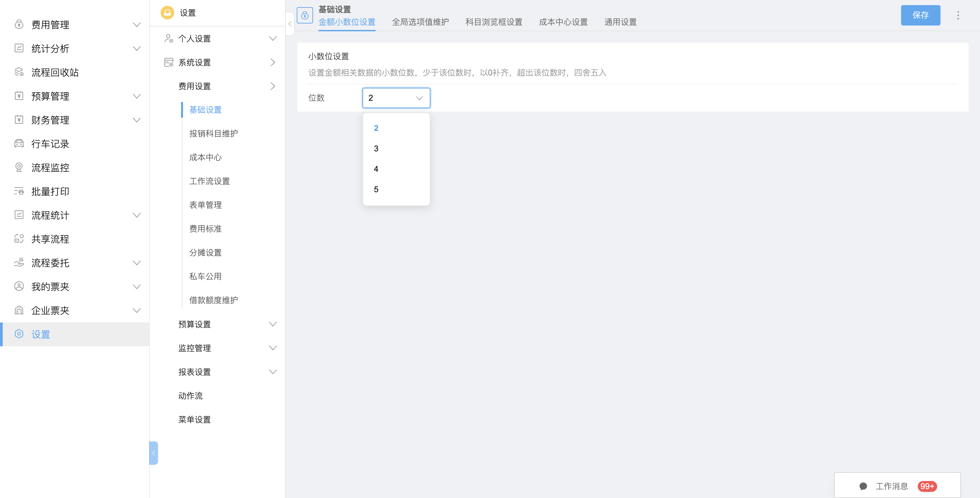Click the yellow 设置 header icon

click(167, 13)
